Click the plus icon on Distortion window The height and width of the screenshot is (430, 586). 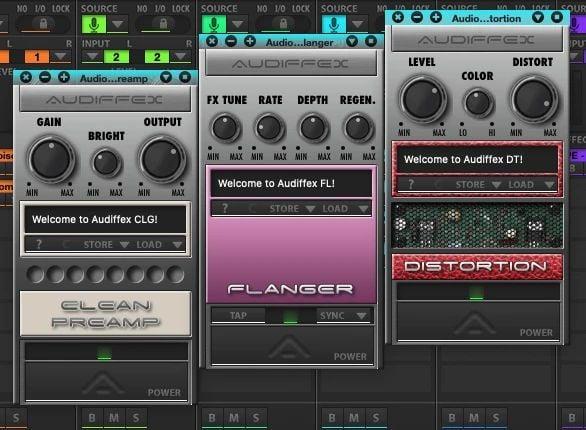coord(436,17)
